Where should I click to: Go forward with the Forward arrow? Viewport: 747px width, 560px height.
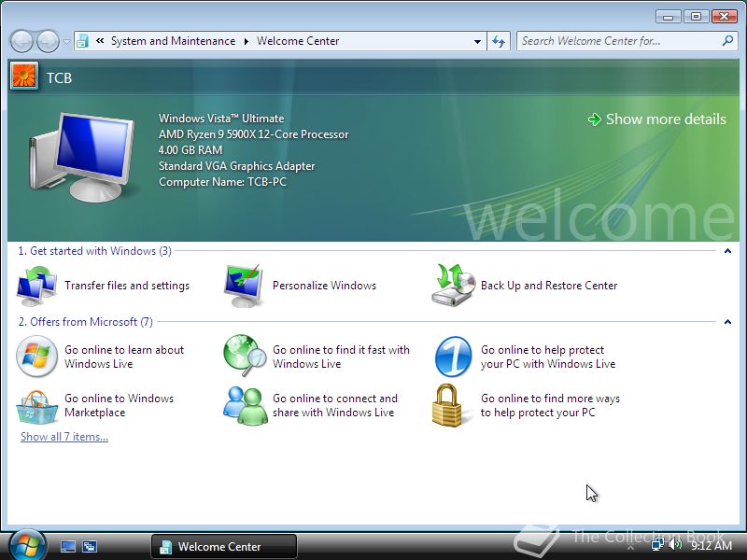48,41
